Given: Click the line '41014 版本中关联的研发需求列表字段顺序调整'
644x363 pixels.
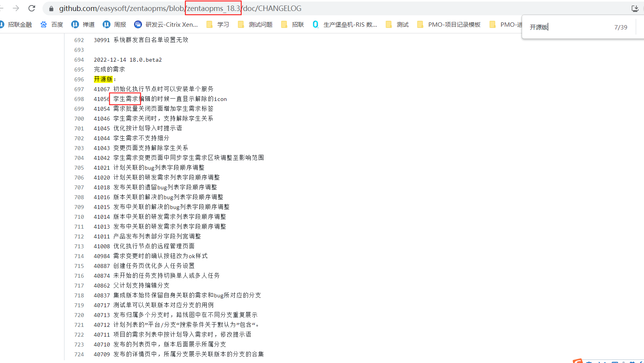Looking at the screenshot, I should 160,217.
